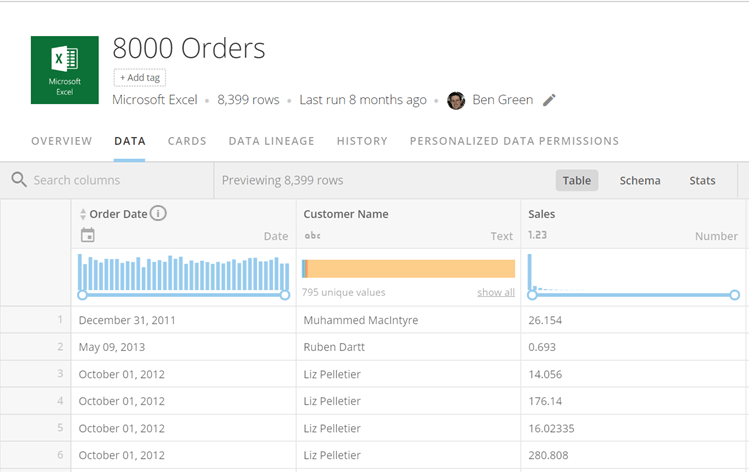Image resolution: width=749 pixels, height=473 pixels.
Task: Click the Sales range slider right handle
Action: (x=735, y=295)
